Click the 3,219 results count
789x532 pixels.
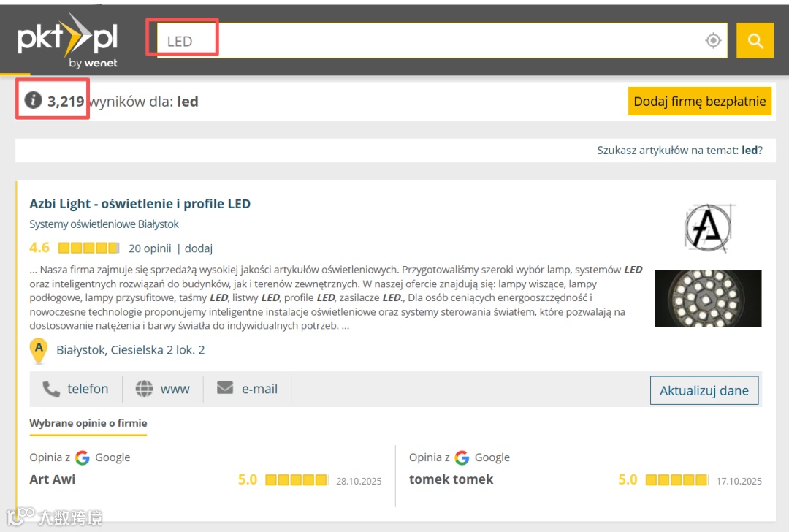click(x=66, y=101)
